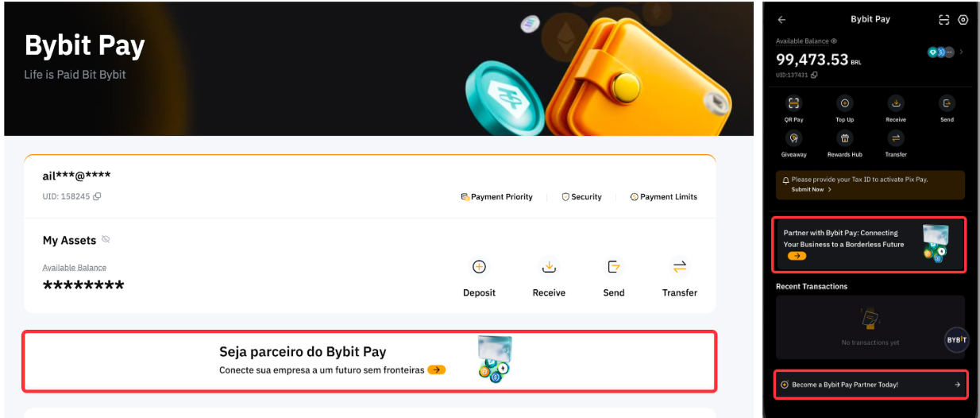Click the Deposit icon in My Assets
The image size is (980, 418).
(479, 267)
